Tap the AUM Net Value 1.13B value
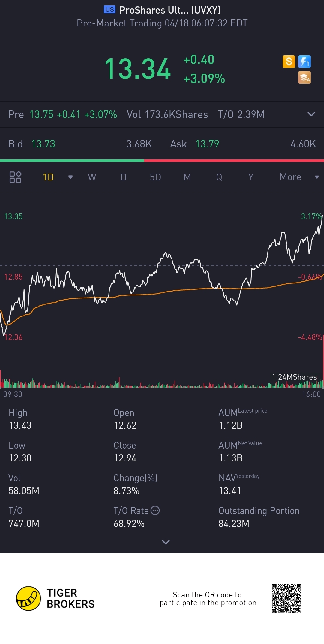This screenshot has width=324, height=644. [231, 458]
